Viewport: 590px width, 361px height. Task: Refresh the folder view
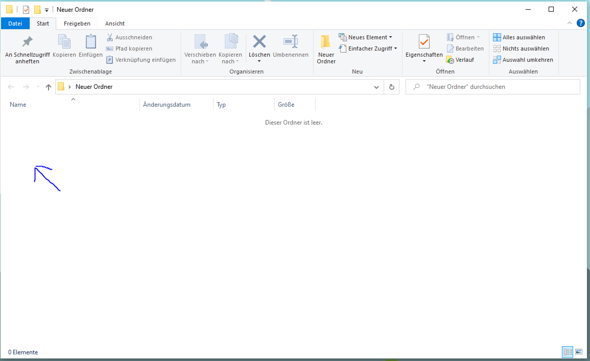(x=391, y=87)
